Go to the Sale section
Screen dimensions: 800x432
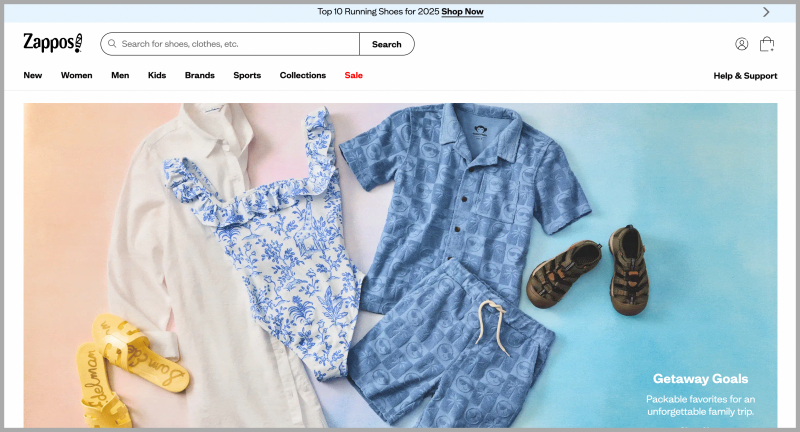click(353, 75)
